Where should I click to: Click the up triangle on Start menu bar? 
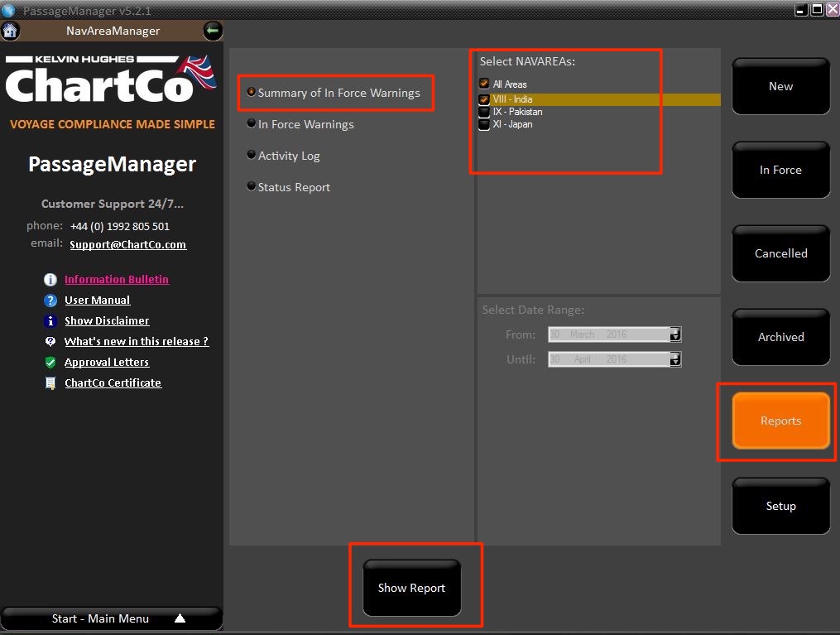(x=180, y=618)
